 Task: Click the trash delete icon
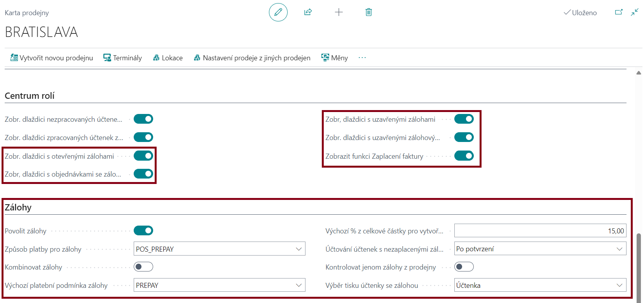tap(369, 12)
